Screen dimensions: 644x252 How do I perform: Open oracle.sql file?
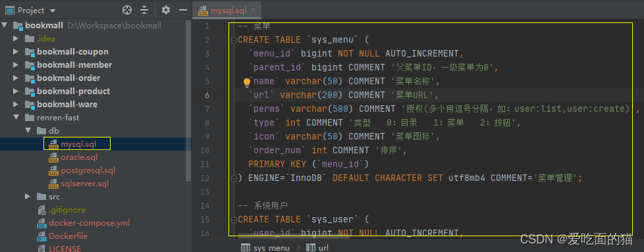coord(79,157)
